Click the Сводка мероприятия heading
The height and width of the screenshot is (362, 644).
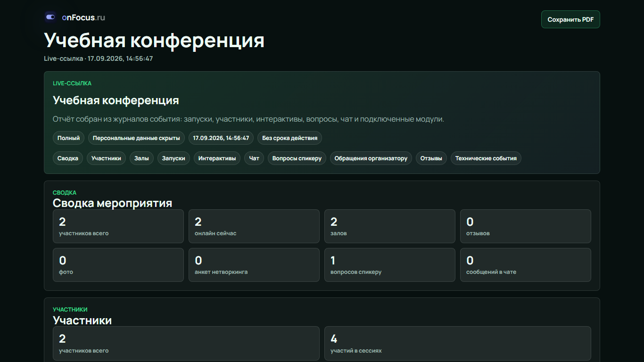tap(113, 203)
